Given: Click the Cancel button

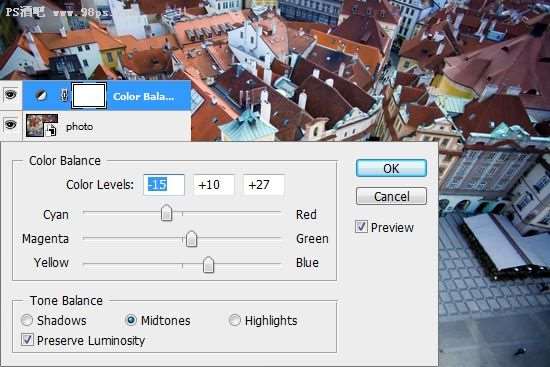Looking at the screenshot, I should (x=391, y=196).
